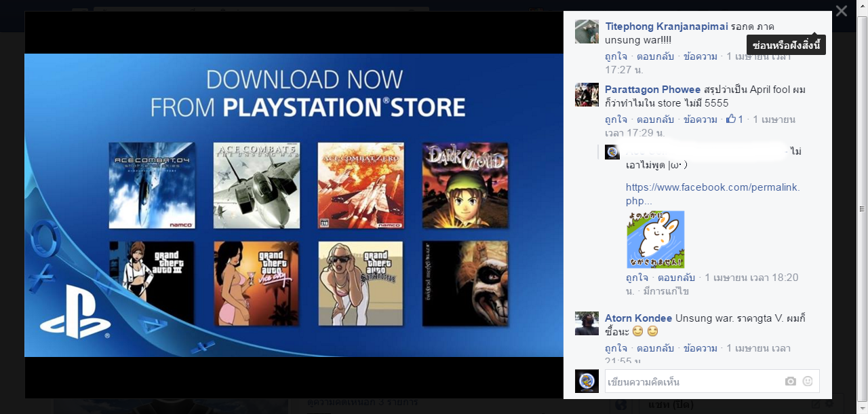The height and width of the screenshot is (414, 868).
Task: View who liked via thumbs-up 1 icon
Action: point(734,119)
